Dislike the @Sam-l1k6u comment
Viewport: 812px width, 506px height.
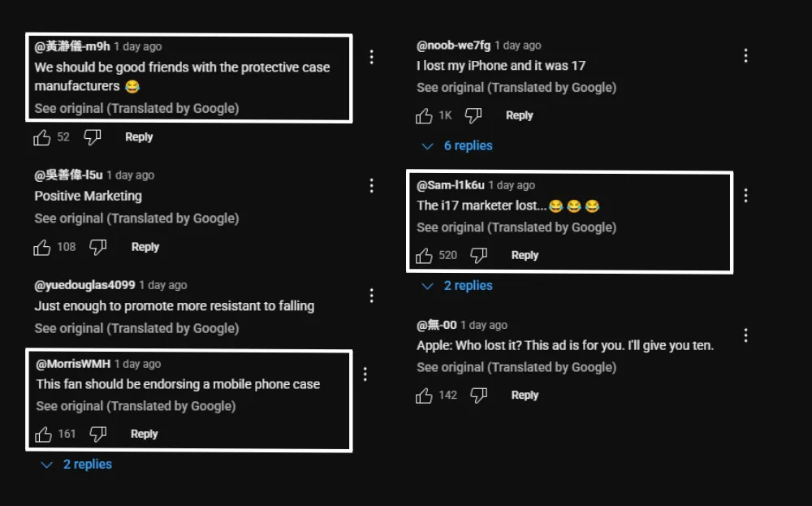pyautogui.click(x=479, y=256)
